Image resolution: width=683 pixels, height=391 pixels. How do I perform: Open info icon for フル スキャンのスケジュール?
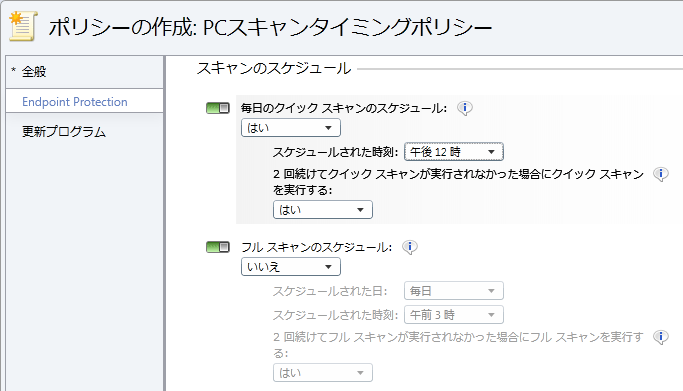click(x=409, y=247)
